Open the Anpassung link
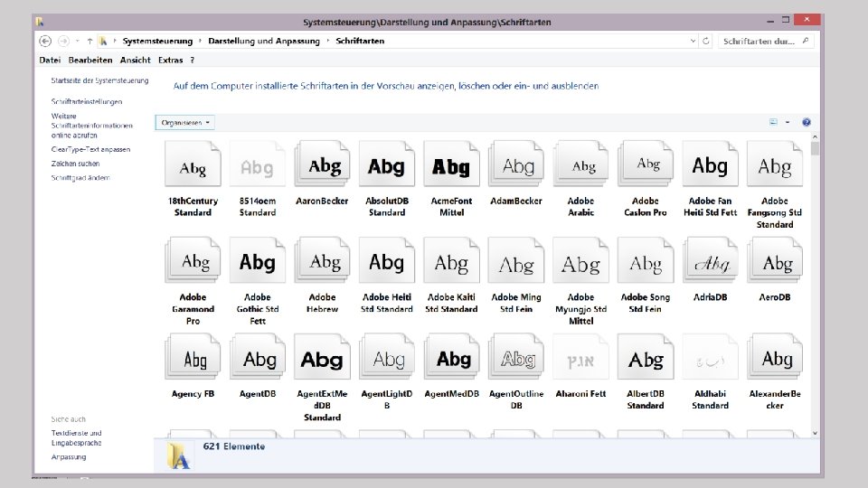 coord(69,457)
